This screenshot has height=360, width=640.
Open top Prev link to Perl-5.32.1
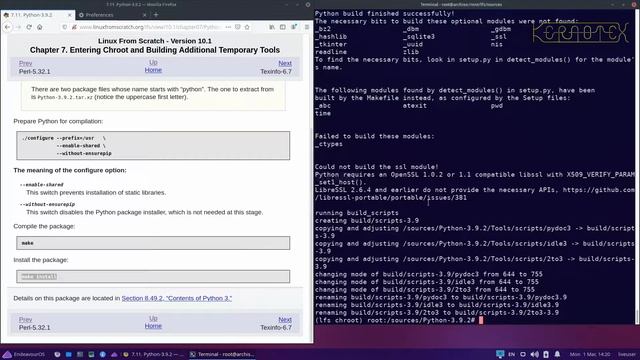25,63
